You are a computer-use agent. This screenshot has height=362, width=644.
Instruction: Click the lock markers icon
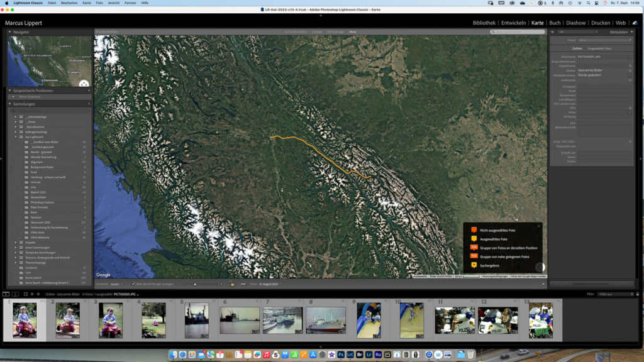click(231, 284)
